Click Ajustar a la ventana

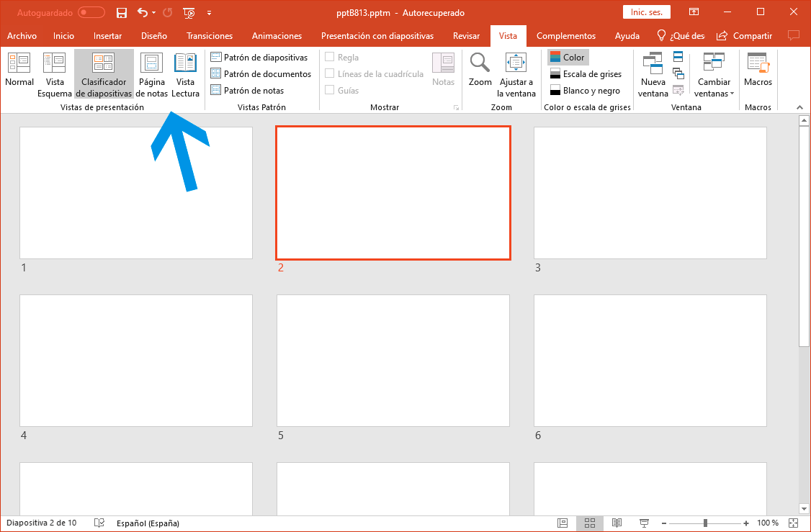(516, 74)
